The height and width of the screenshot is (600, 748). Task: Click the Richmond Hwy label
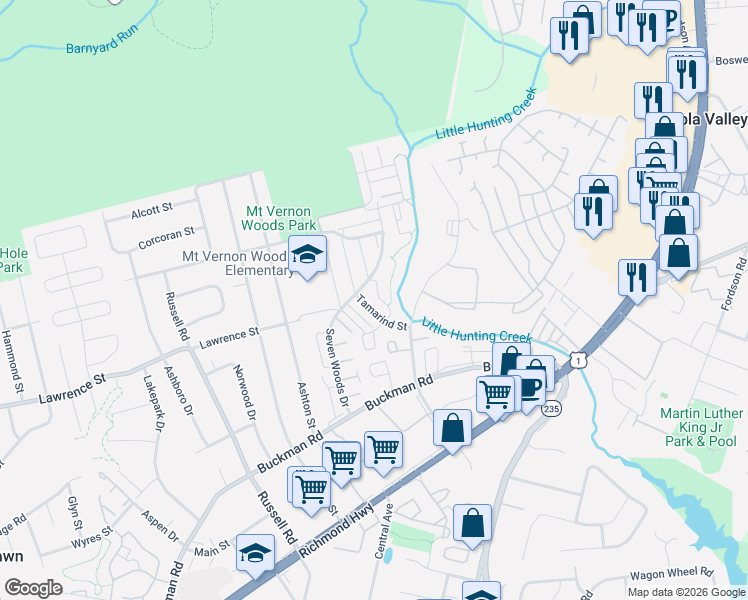pyautogui.click(x=336, y=530)
